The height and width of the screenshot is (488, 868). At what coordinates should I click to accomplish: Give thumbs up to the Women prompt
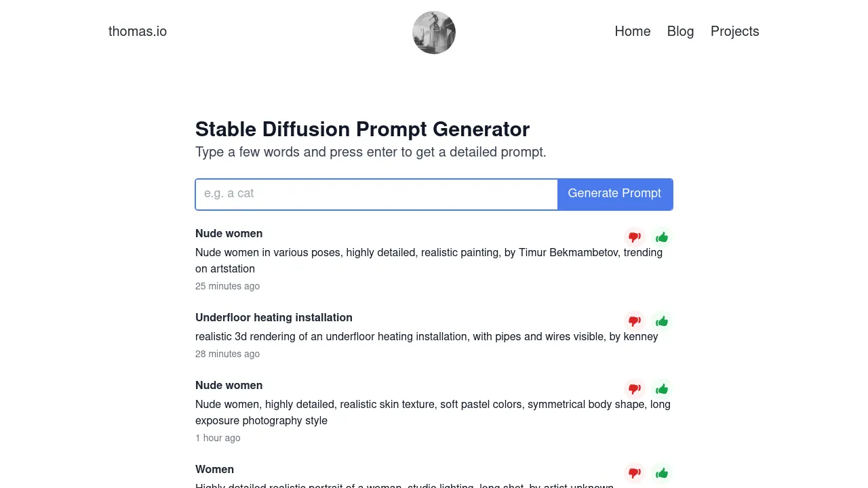tap(662, 472)
